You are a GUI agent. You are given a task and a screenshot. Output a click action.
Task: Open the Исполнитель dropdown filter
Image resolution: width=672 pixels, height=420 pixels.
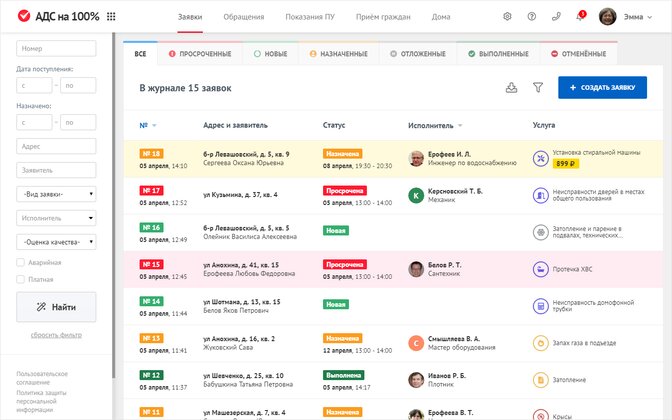[x=56, y=217]
